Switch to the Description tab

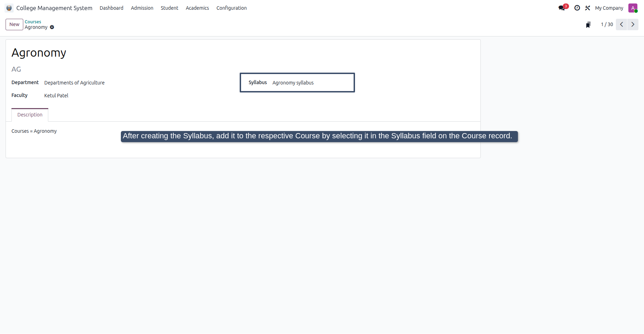30,115
